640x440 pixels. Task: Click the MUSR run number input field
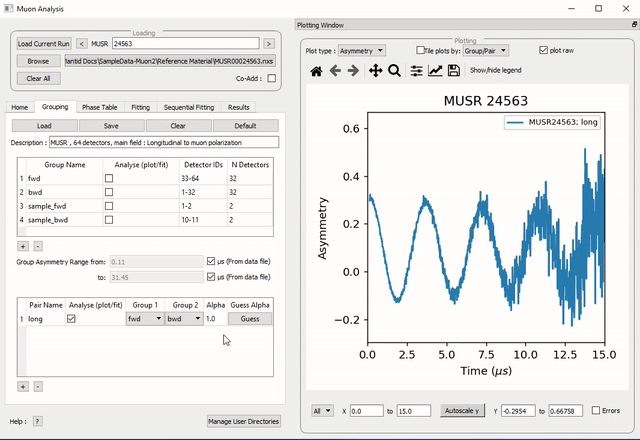click(x=185, y=44)
